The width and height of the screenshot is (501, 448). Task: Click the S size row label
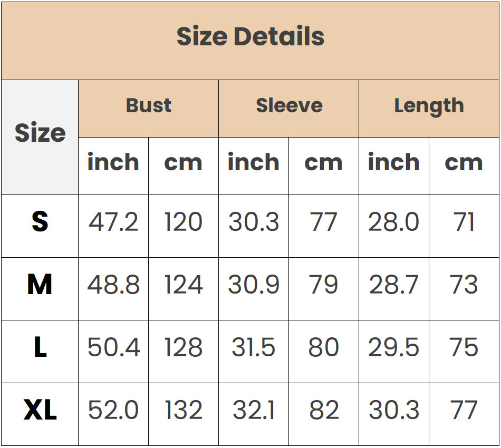coord(40,222)
